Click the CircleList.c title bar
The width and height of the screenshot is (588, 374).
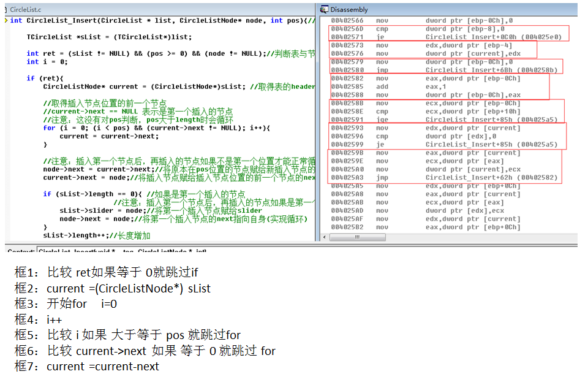tap(160, 9)
